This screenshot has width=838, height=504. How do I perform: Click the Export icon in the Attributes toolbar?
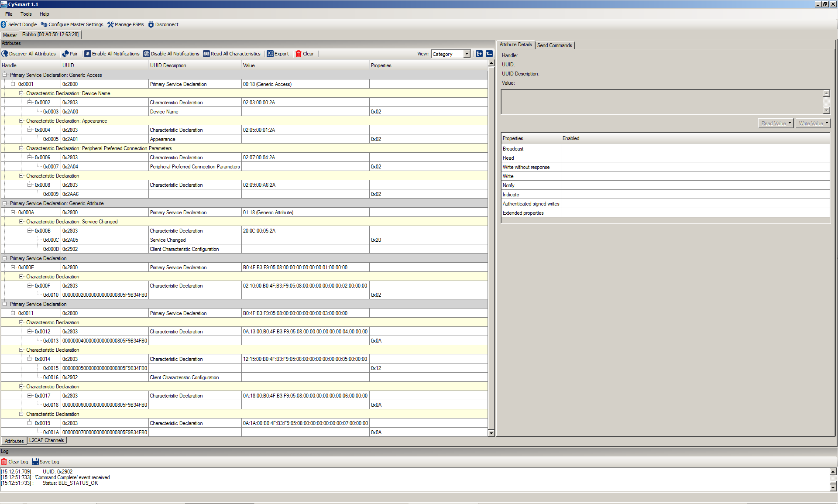[270, 54]
